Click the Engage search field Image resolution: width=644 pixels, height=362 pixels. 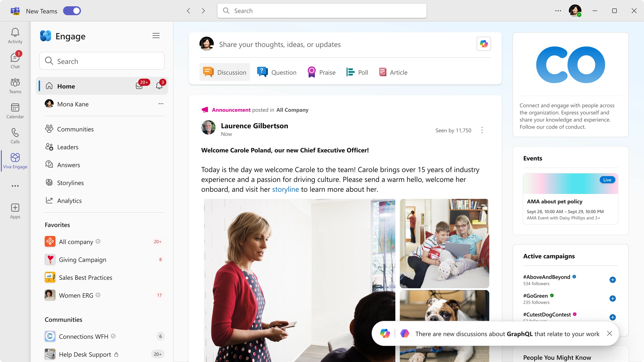coord(102,61)
